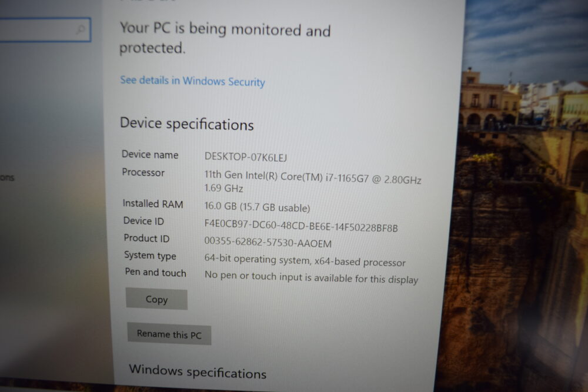The height and width of the screenshot is (392, 588).
Task: Open See details in Windows Security link
Action: click(192, 81)
